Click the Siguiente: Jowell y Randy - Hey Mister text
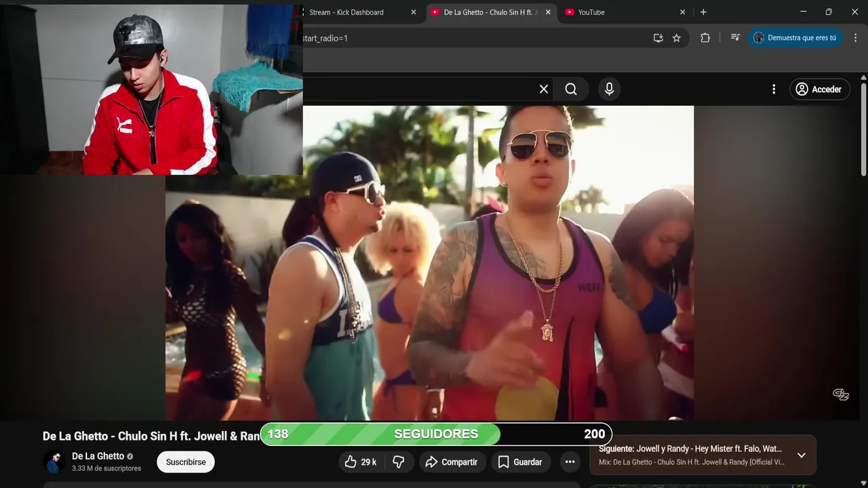 click(690, 449)
